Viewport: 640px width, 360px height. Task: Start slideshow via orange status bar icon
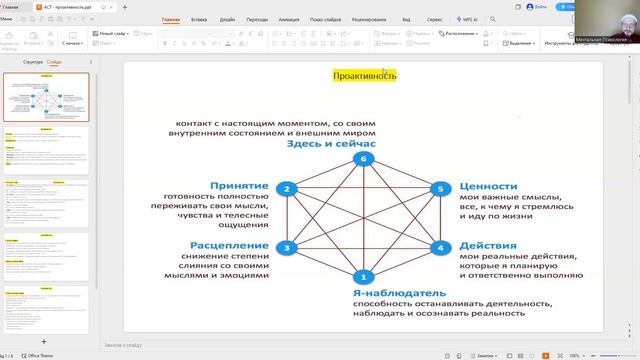click(545, 356)
